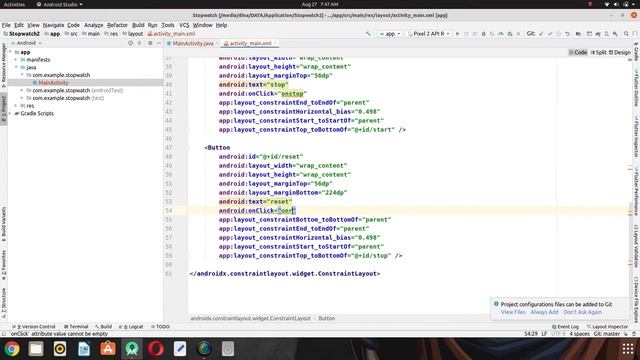This screenshot has width=640, height=360.
Task: Click the Git rollback undo icon
Action: (567, 34)
